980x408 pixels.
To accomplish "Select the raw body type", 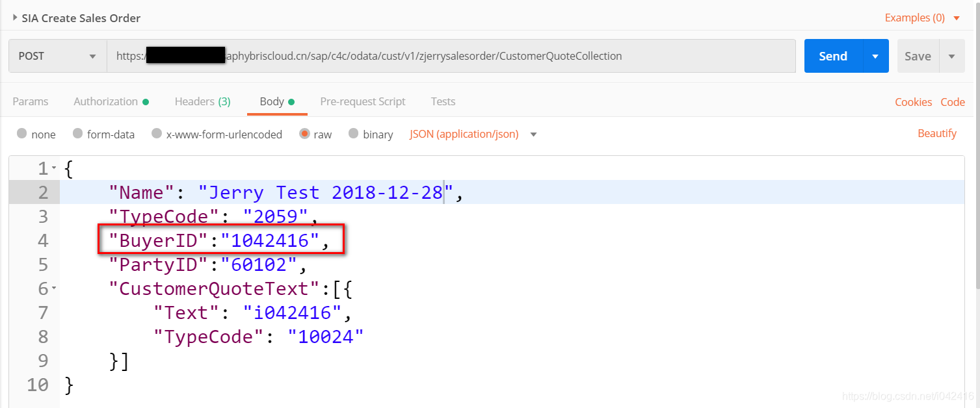I will (x=304, y=134).
